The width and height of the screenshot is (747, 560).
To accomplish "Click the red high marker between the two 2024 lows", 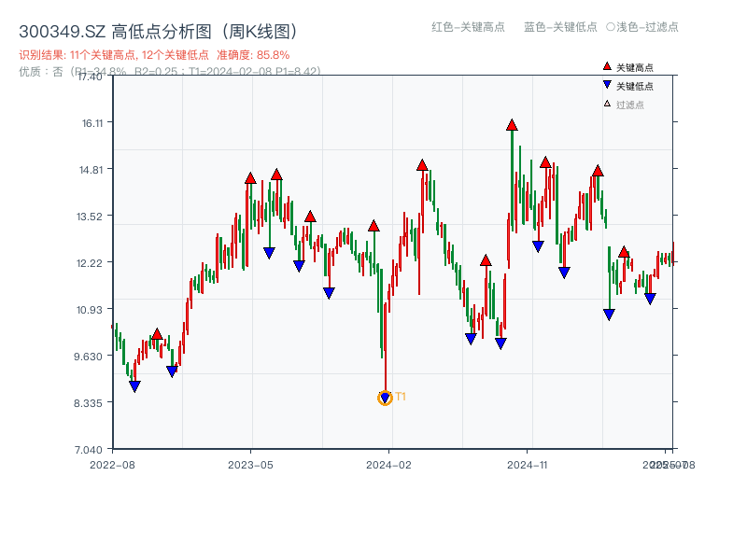I will [x=486, y=260].
